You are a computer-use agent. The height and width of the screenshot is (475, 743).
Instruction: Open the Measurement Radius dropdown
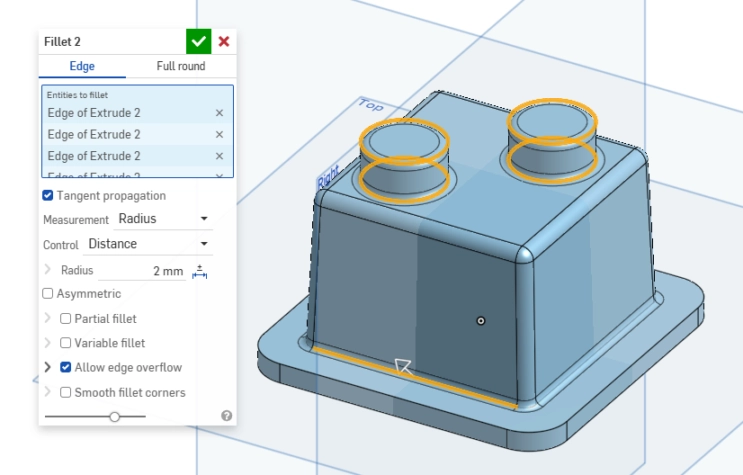coord(163,219)
